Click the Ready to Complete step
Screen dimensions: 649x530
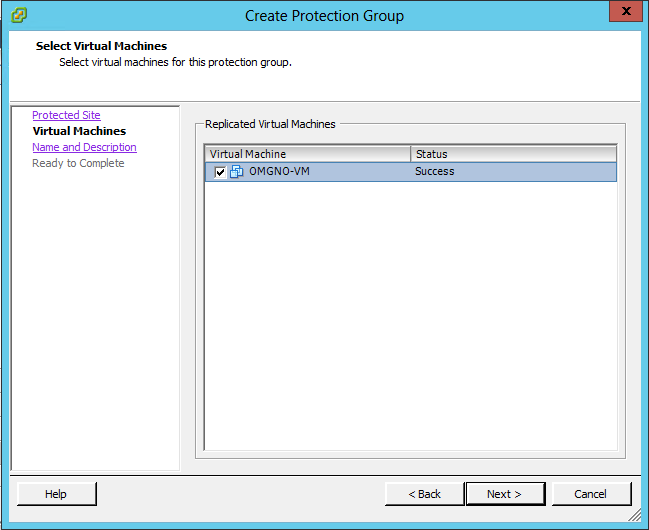click(x=78, y=163)
